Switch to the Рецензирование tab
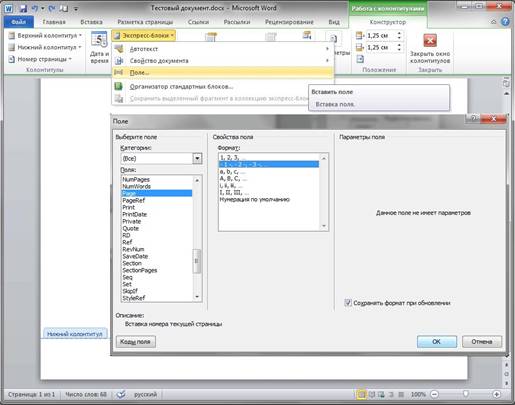Viewport: 515px width, 405px height. point(289,22)
